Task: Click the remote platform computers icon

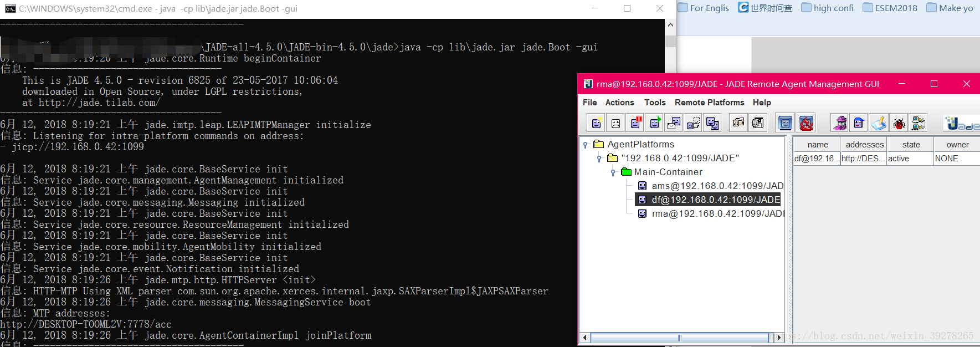Action: [918, 123]
